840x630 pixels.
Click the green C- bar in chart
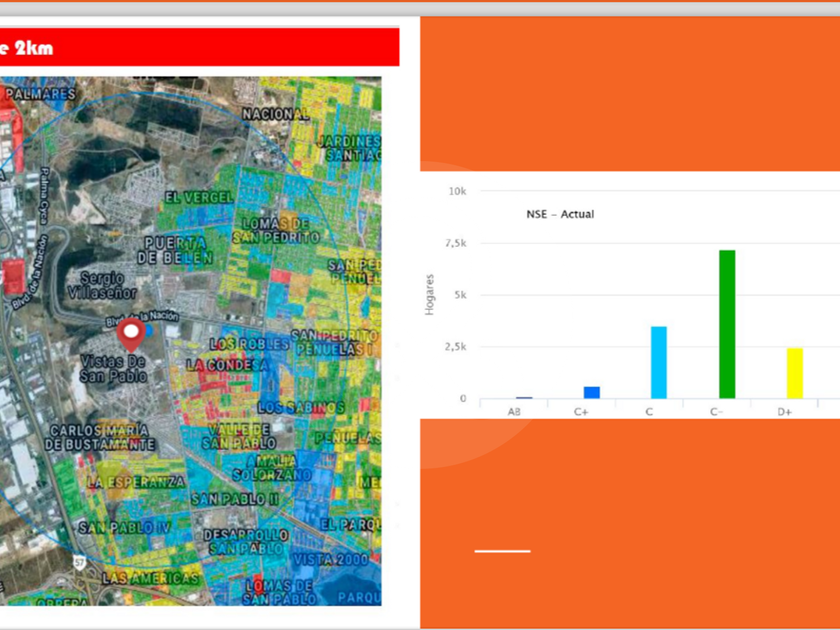pos(727,324)
